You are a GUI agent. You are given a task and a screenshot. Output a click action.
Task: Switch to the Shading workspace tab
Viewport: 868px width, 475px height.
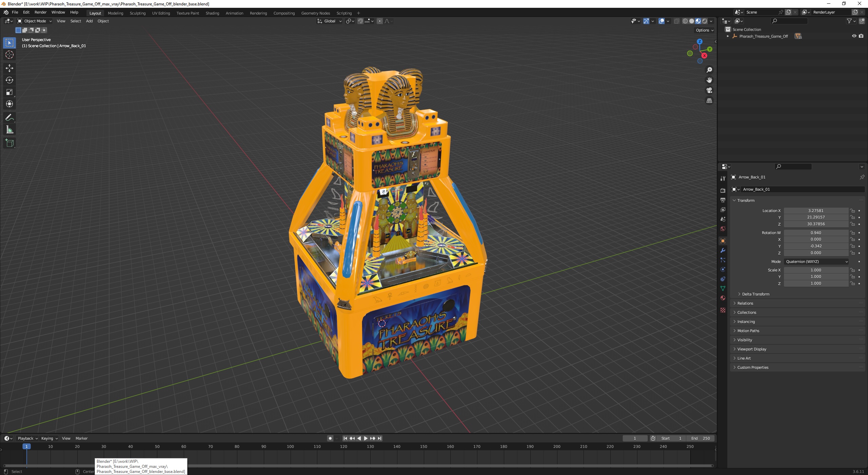[212, 13]
